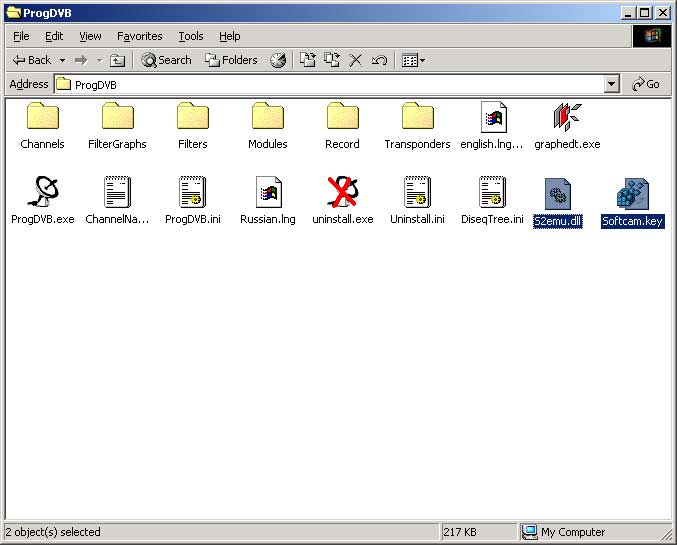
Task: Open the Tools menu
Action: (x=191, y=36)
